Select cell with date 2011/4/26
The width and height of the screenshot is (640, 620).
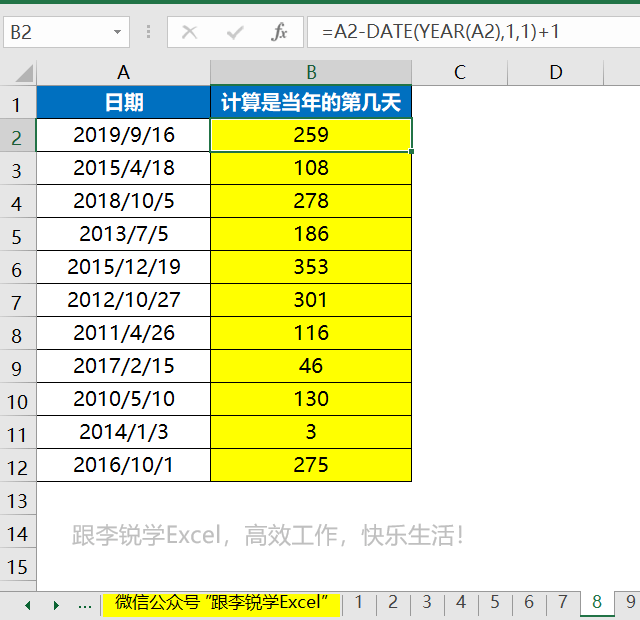coord(123,333)
